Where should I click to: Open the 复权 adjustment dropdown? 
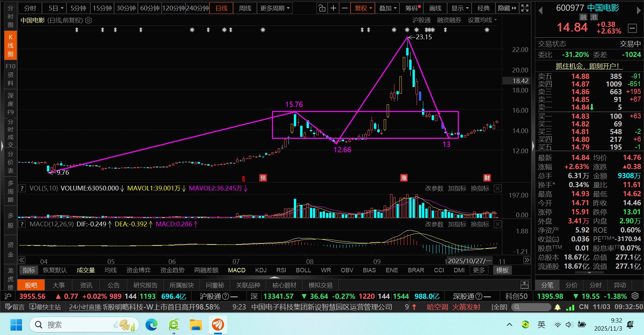click(x=363, y=8)
